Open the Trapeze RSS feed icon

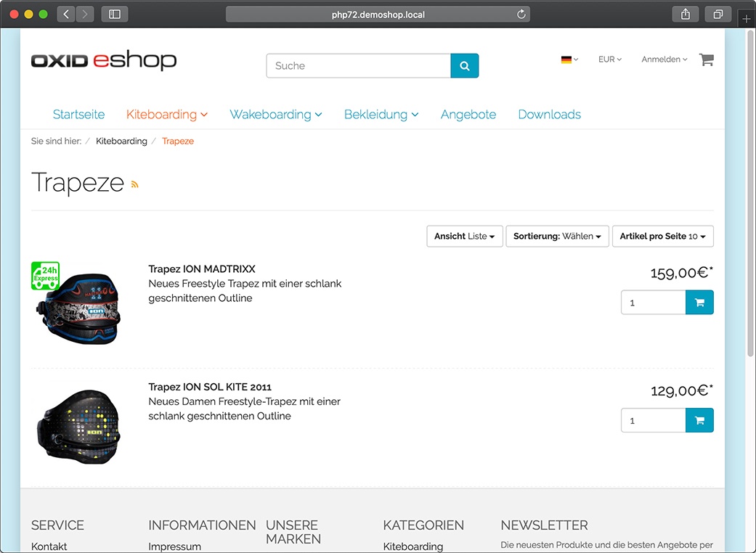135,184
